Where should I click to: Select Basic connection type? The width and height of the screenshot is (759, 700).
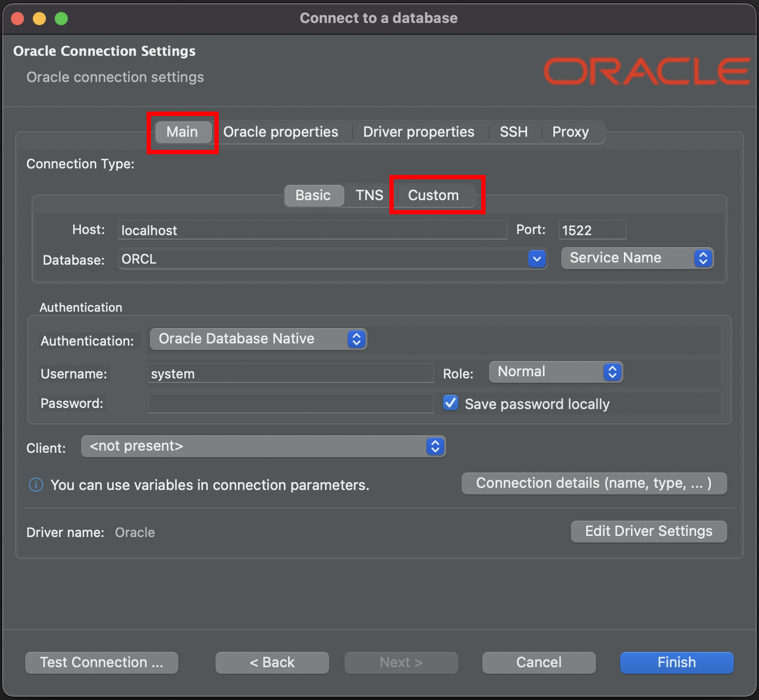pos(313,196)
